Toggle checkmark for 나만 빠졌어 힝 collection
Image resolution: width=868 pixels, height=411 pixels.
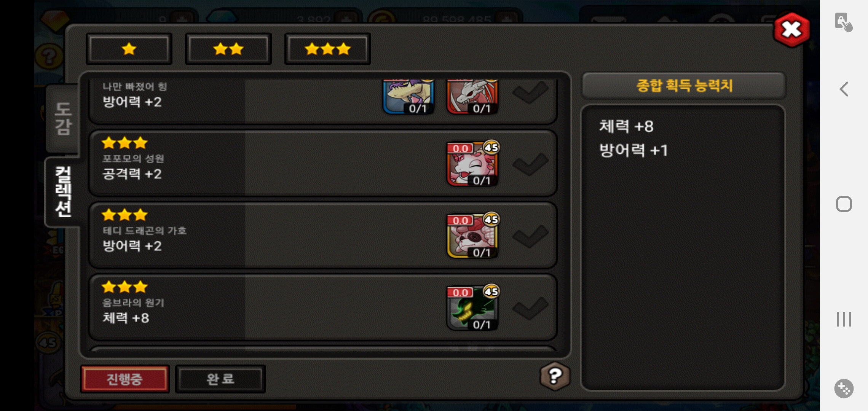point(530,92)
